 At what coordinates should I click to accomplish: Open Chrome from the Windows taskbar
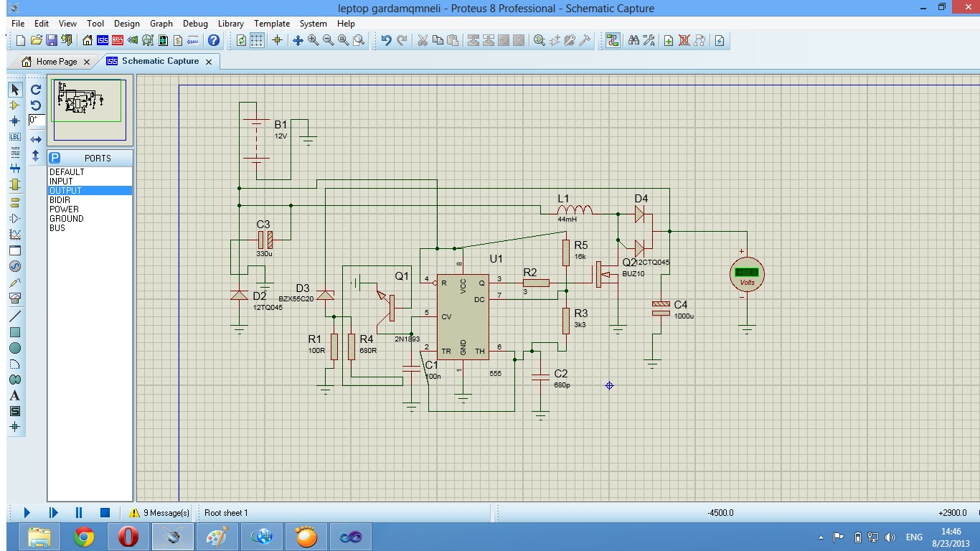[x=84, y=536]
